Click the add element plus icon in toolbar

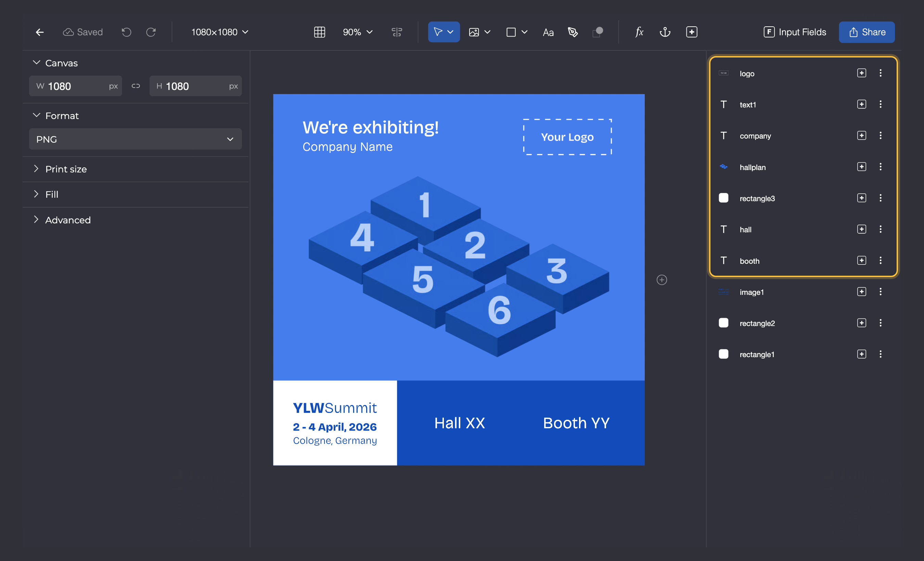coord(692,32)
